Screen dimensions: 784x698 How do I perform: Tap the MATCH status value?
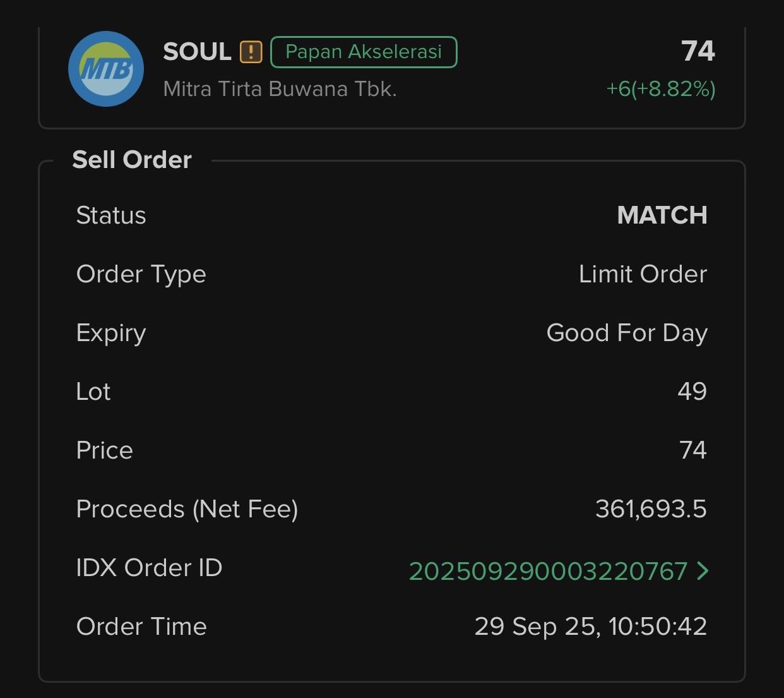pos(662,215)
